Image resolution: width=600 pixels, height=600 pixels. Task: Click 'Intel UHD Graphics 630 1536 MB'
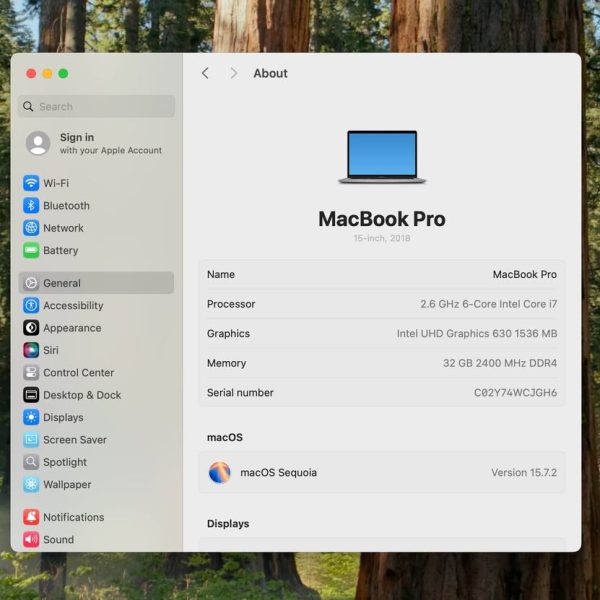[x=477, y=333]
